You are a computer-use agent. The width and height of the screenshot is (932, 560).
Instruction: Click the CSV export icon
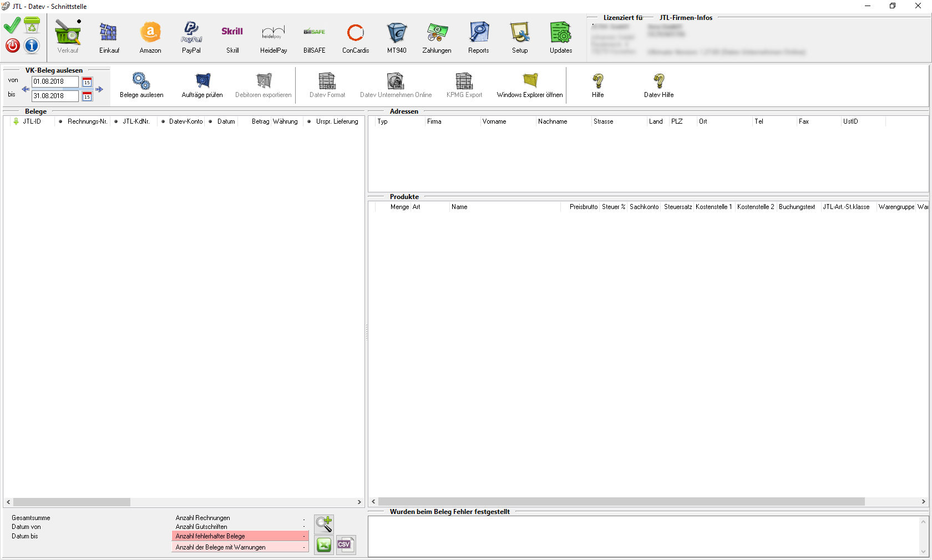click(x=345, y=545)
